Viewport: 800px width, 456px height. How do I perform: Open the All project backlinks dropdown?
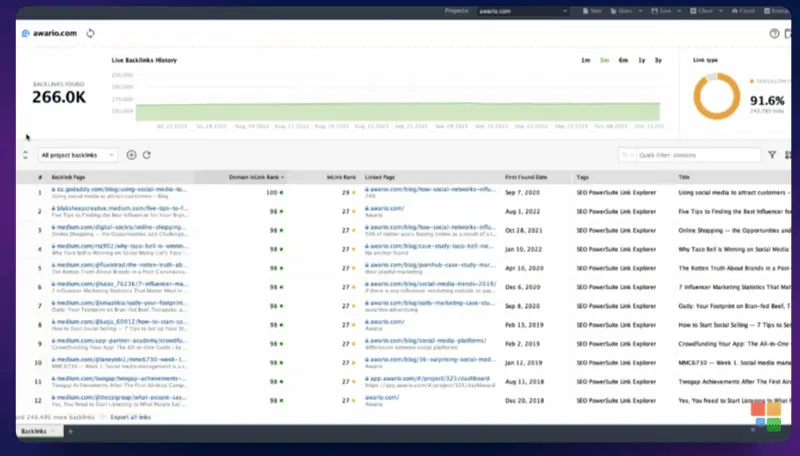pyautogui.click(x=78, y=155)
